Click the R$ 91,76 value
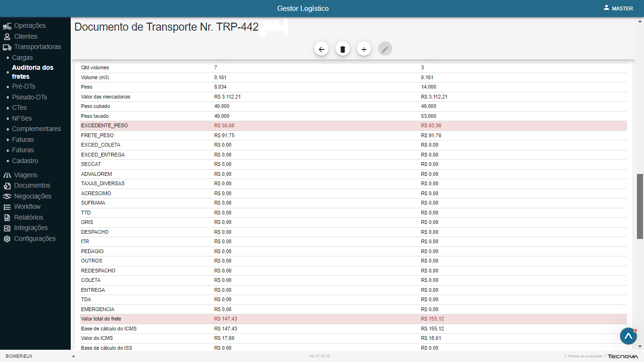The width and height of the screenshot is (644, 362). (x=431, y=135)
